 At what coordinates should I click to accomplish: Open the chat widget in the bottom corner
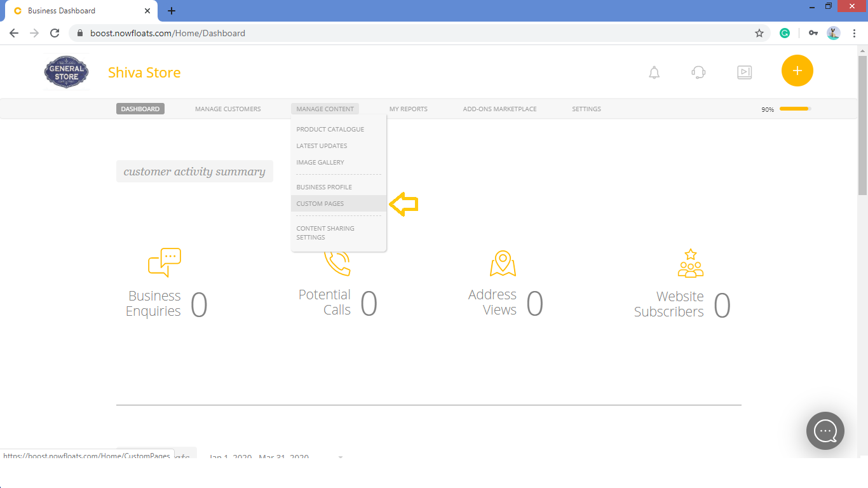(825, 431)
